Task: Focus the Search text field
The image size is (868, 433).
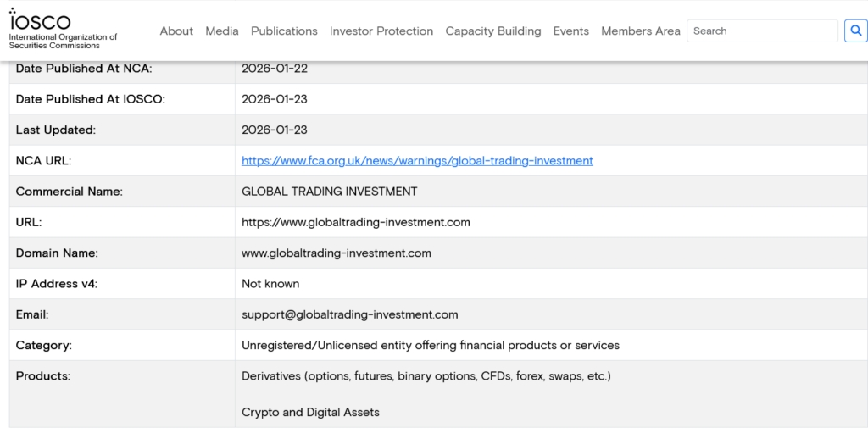Action: click(x=761, y=31)
